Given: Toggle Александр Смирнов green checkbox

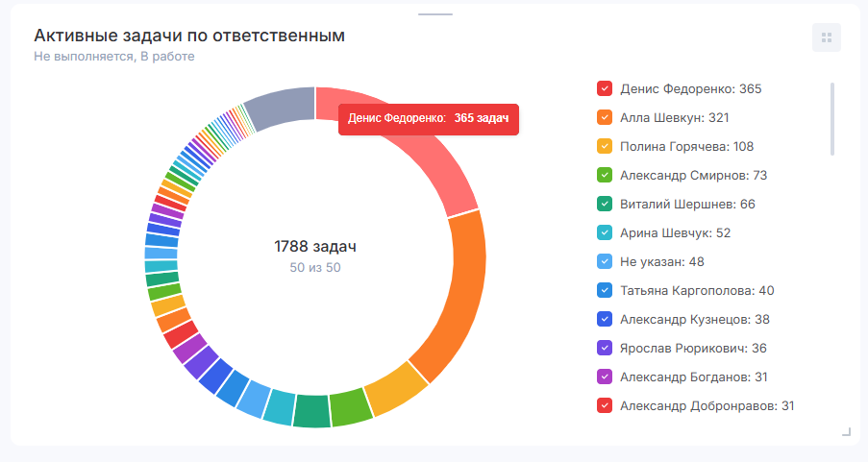Looking at the screenshot, I should (x=605, y=176).
